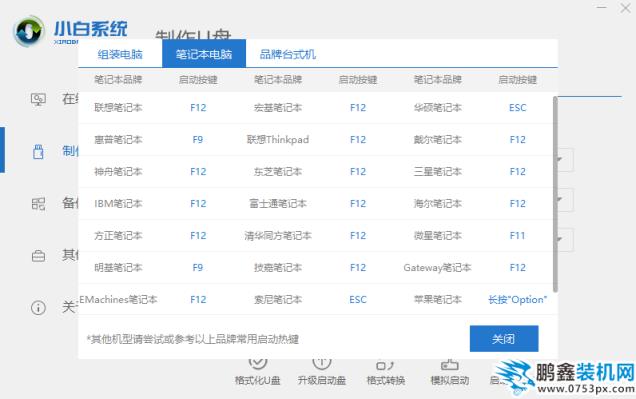Screen dimensions: 636x399
Task: Click the toolbox icon in sidebar
Action: point(39,256)
